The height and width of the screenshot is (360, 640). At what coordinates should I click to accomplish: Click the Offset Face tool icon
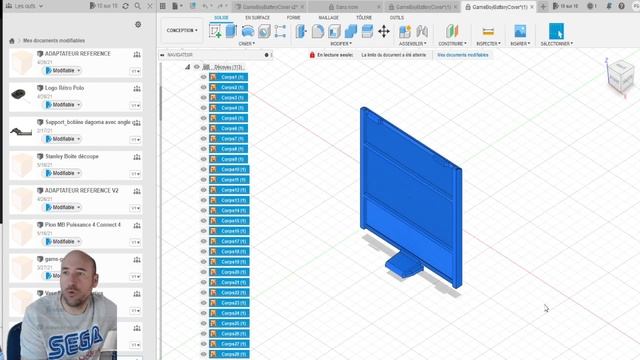[x=367, y=31]
